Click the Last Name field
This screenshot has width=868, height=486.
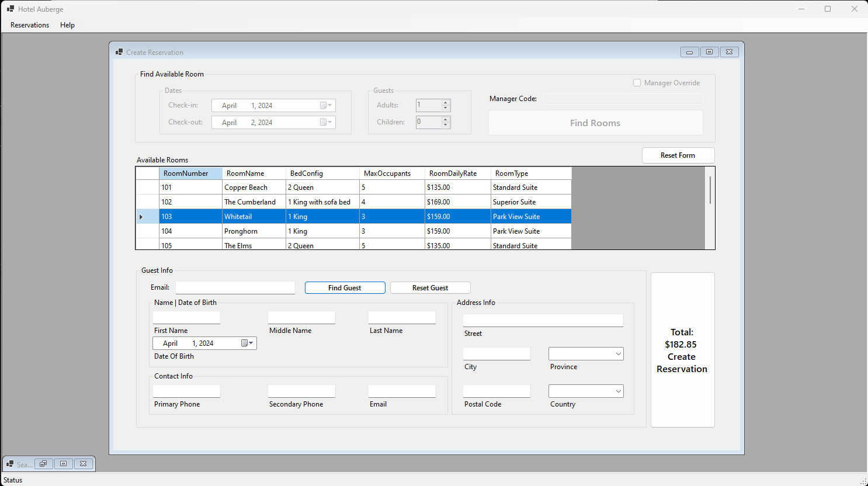(x=402, y=318)
